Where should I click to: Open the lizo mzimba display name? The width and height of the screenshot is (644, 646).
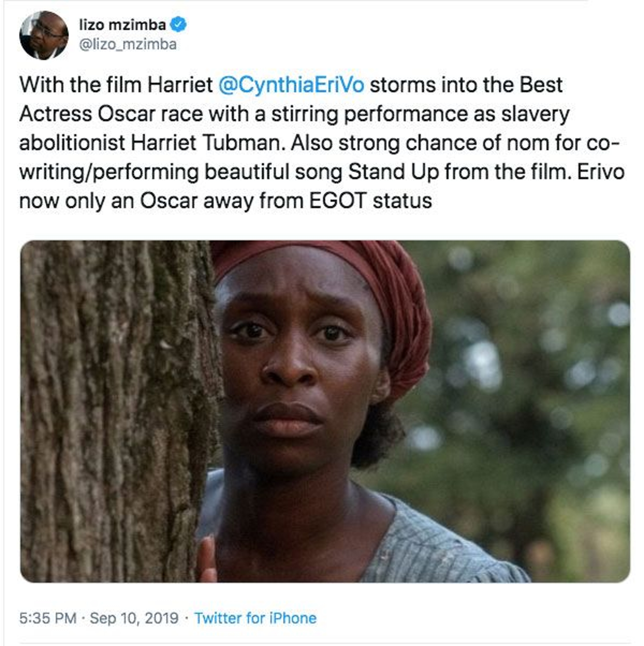[122, 25]
